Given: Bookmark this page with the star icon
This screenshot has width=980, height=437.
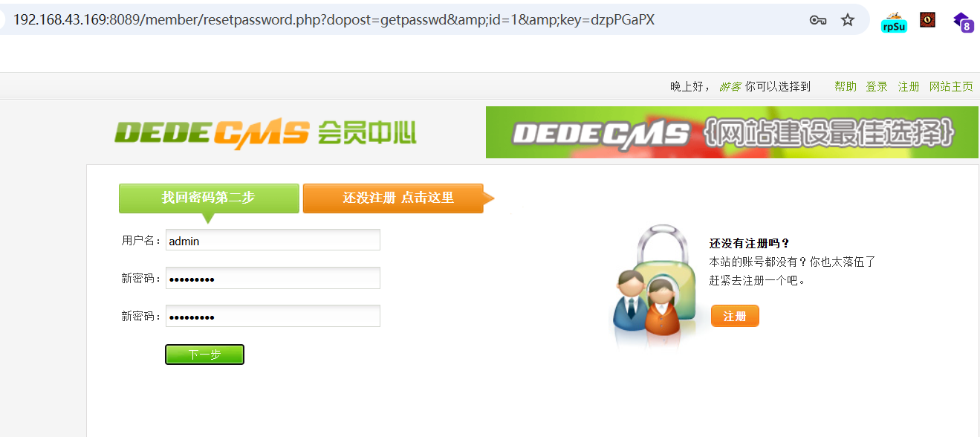Looking at the screenshot, I should point(848,20).
